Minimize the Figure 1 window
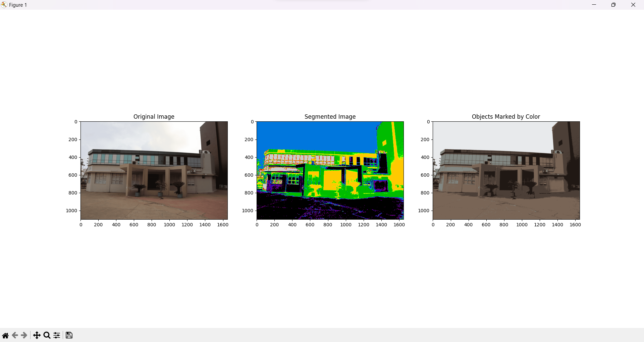Image resolution: width=644 pixels, height=342 pixels. click(594, 5)
